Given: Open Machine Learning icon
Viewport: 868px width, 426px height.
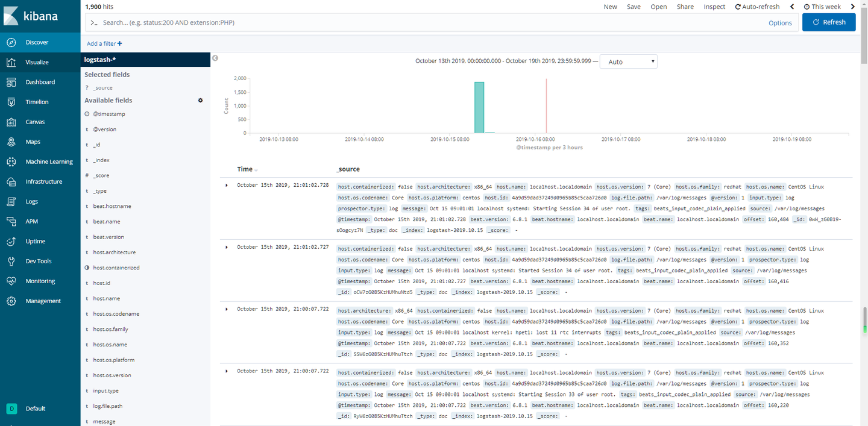Looking at the screenshot, I should pyautogui.click(x=11, y=161).
